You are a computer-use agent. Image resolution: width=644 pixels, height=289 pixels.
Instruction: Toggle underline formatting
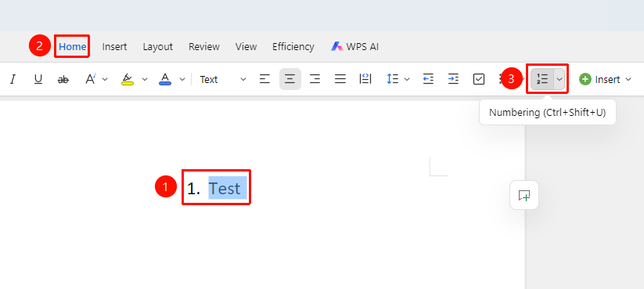[x=38, y=79]
